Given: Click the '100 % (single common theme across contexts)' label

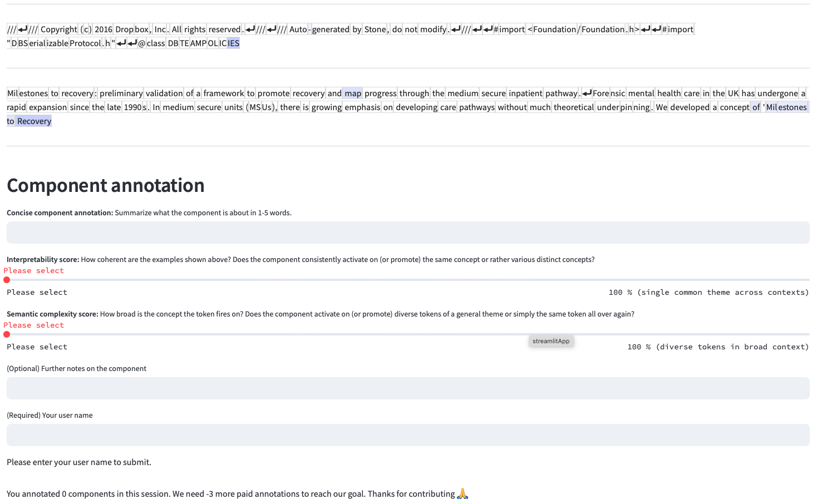Looking at the screenshot, I should pyautogui.click(x=708, y=292).
